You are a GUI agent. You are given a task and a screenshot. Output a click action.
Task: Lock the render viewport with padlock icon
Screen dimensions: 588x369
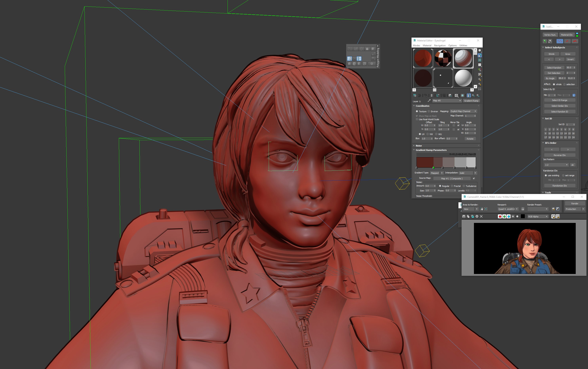pyautogui.click(x=523, y=209)
